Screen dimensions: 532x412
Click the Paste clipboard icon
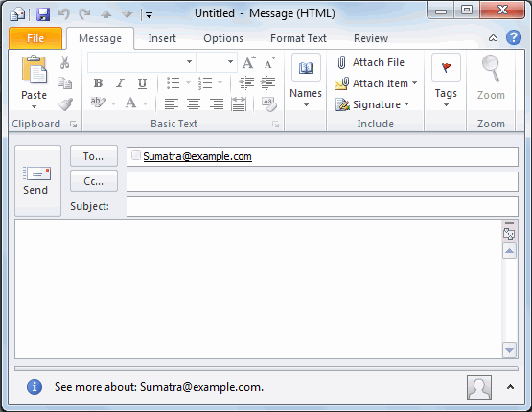tap(34, 70)
